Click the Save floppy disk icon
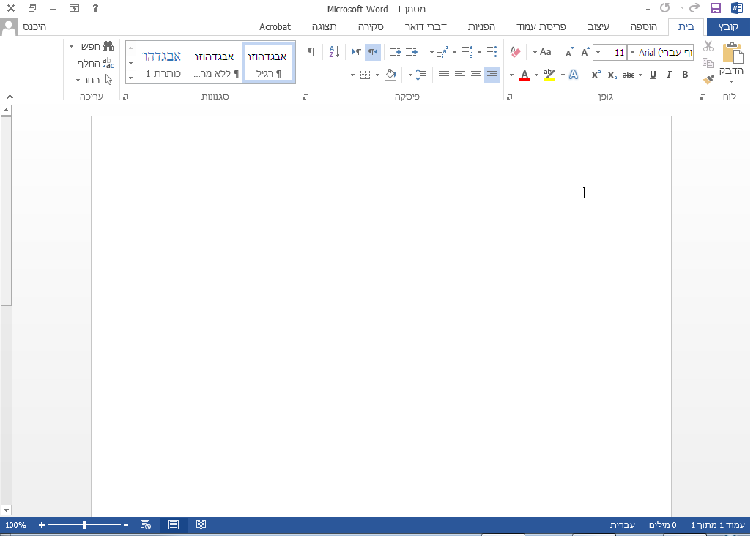The width and height of the screenshot is (756, 536). point(716,8)
